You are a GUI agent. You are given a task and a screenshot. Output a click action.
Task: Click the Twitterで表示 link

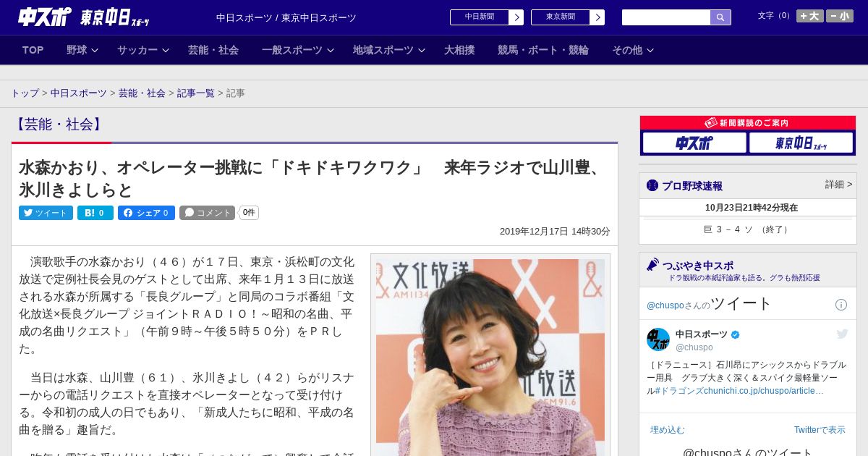tap(820, 430)
